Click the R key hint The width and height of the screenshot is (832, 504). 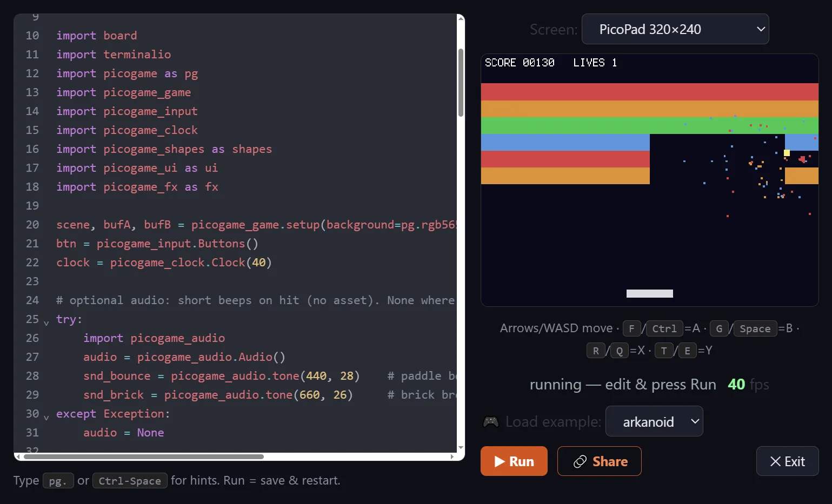tap(595, 351)
